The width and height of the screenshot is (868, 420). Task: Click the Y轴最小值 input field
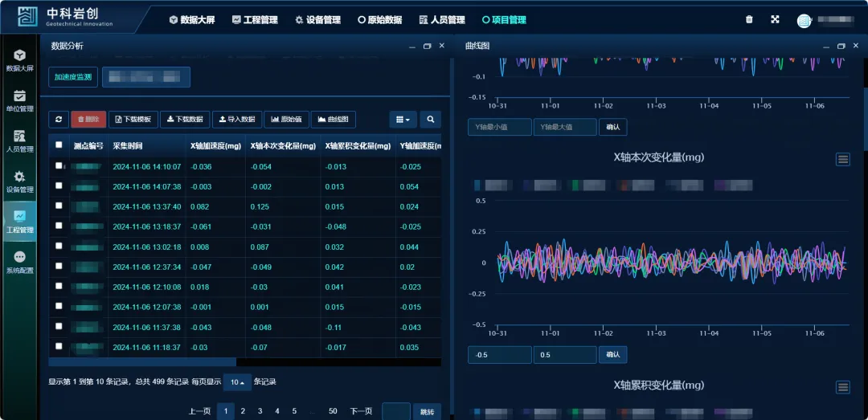coord(500,127)
